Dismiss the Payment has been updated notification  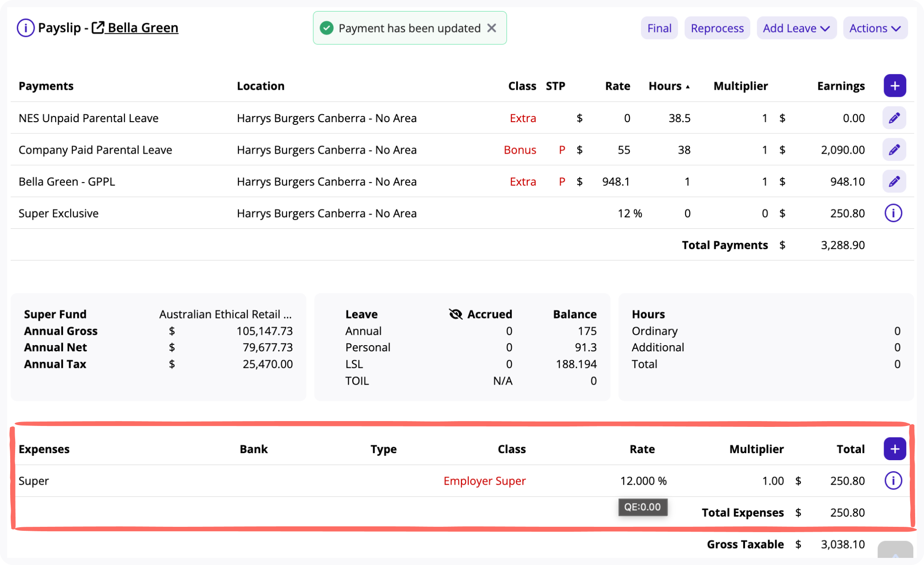[492, 28]
